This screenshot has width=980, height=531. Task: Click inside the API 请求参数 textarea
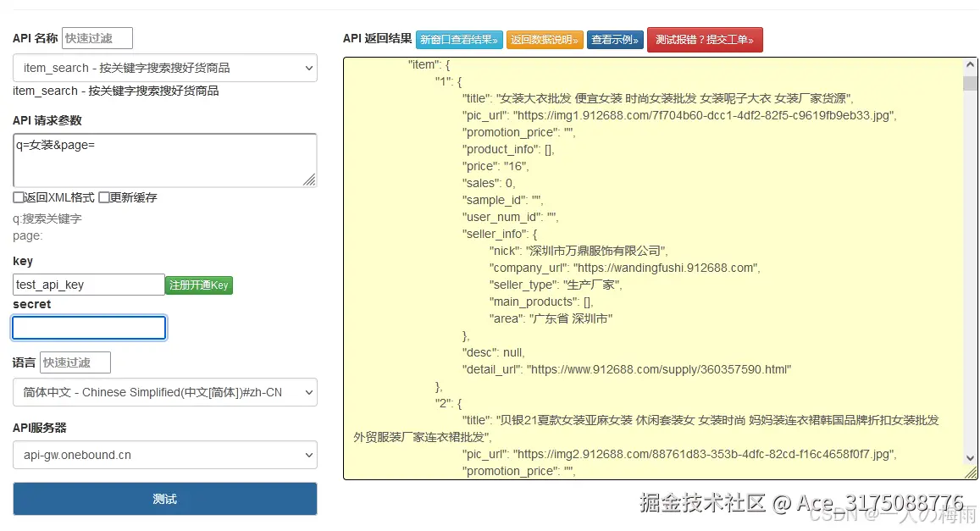pos(164,159)
